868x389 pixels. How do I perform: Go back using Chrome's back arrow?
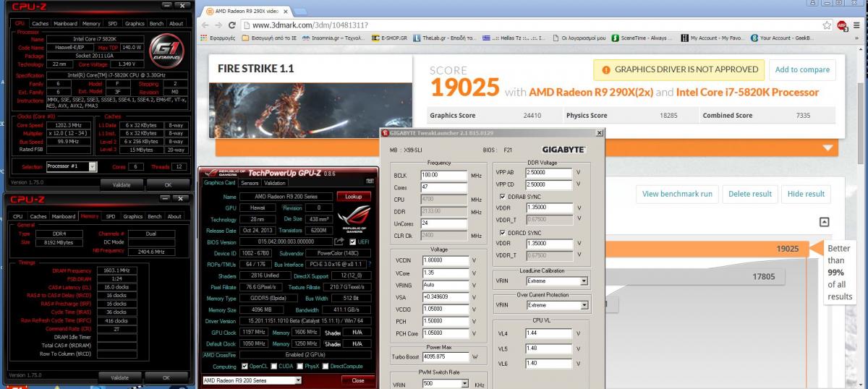(204, 25)
